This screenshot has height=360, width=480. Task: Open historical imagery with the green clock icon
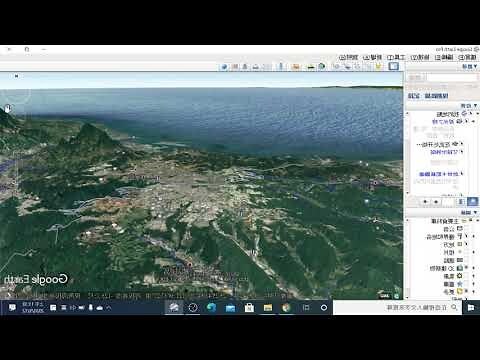(322, 66)
